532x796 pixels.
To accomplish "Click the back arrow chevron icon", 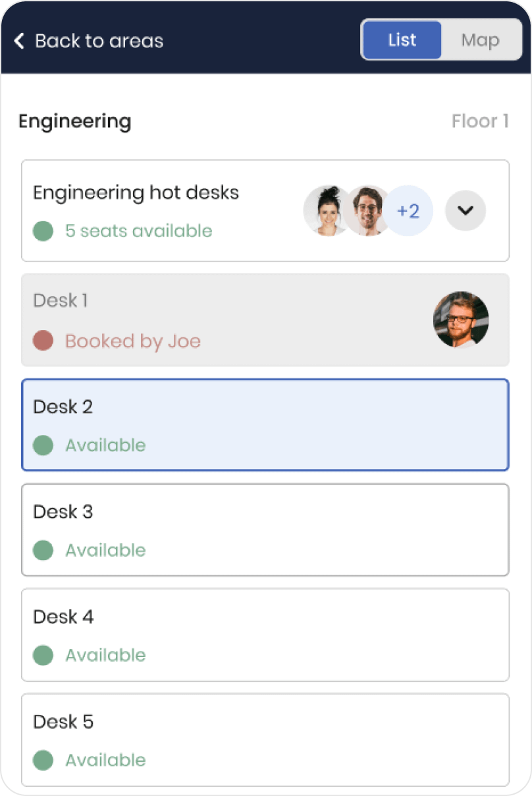I will click(x=19, y=41).
